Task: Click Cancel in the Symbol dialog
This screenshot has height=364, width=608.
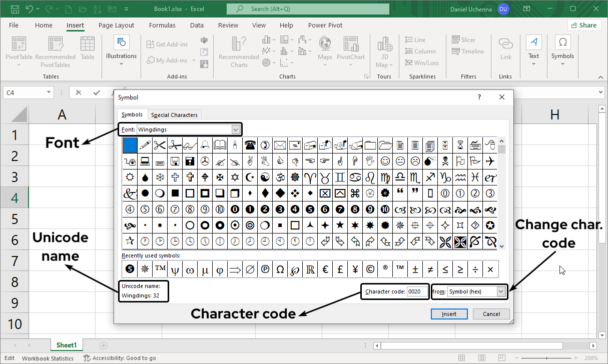Action: tap(491, 314)
